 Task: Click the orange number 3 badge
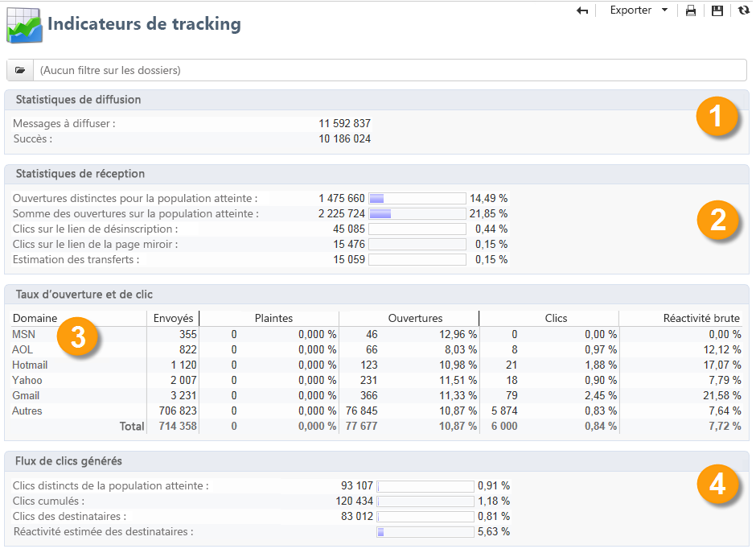pyautogui.click(x=77, y=337)
